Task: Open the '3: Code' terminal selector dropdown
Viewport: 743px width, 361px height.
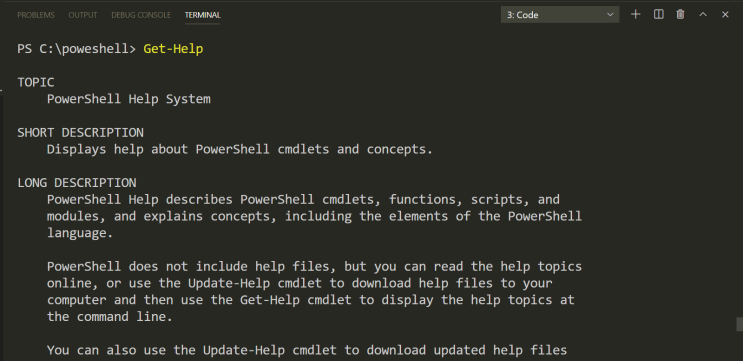Action: click(x=560, y=15)
